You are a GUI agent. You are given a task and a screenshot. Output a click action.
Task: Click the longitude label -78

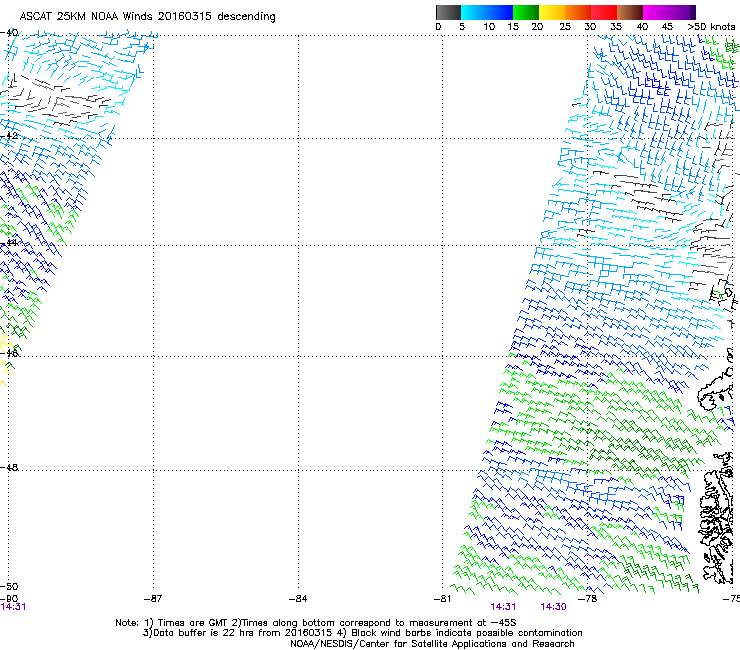coord(587,599)
